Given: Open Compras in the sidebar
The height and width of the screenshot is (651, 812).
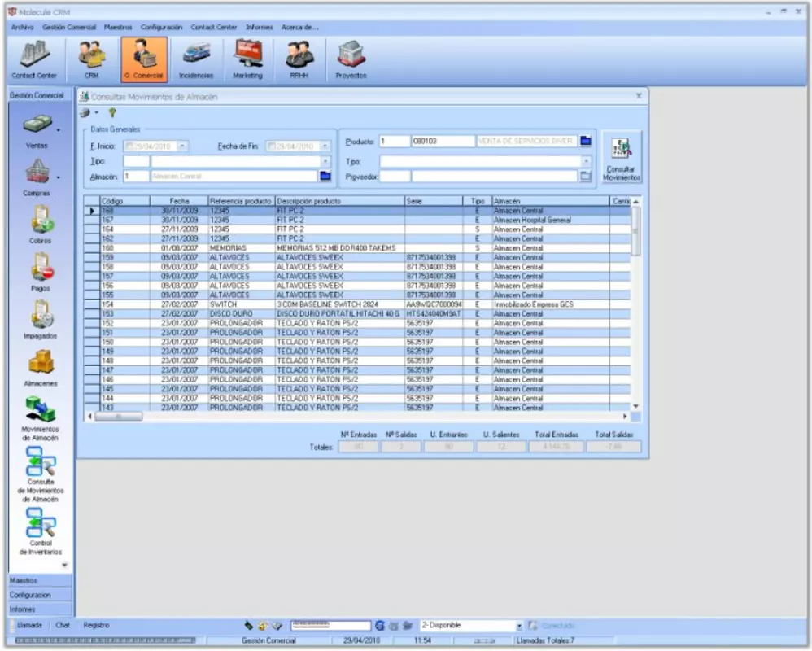Looking at the screenshot, I should tap(37, 178).
